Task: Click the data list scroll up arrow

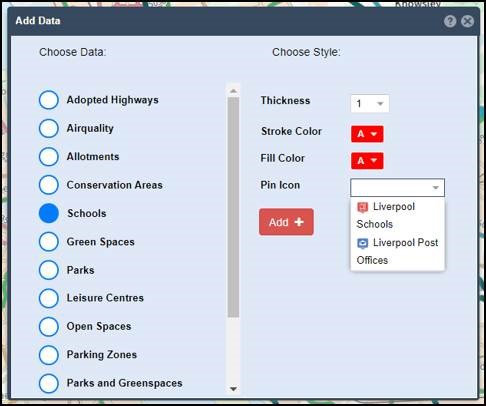Action: click(233, 91)
